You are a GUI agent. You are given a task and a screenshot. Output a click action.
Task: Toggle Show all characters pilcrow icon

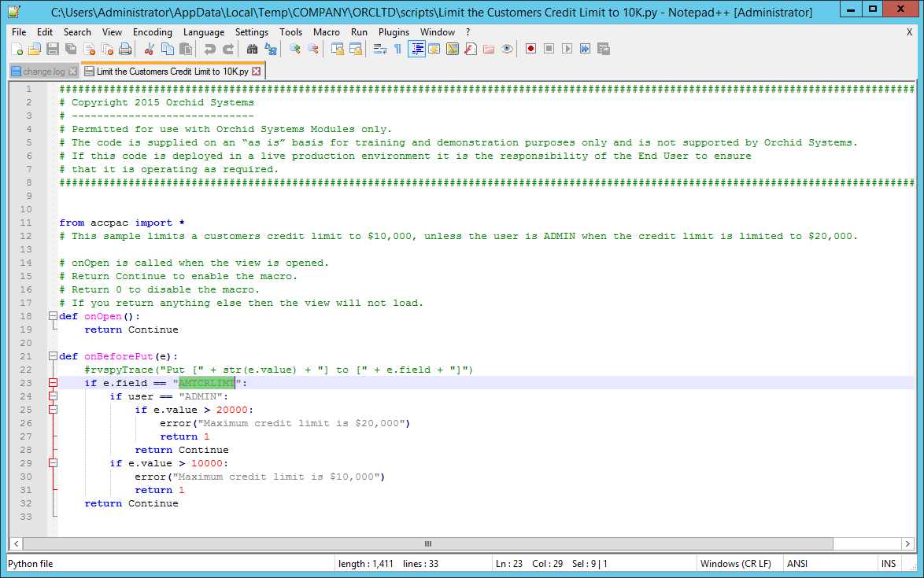(397, 50)
